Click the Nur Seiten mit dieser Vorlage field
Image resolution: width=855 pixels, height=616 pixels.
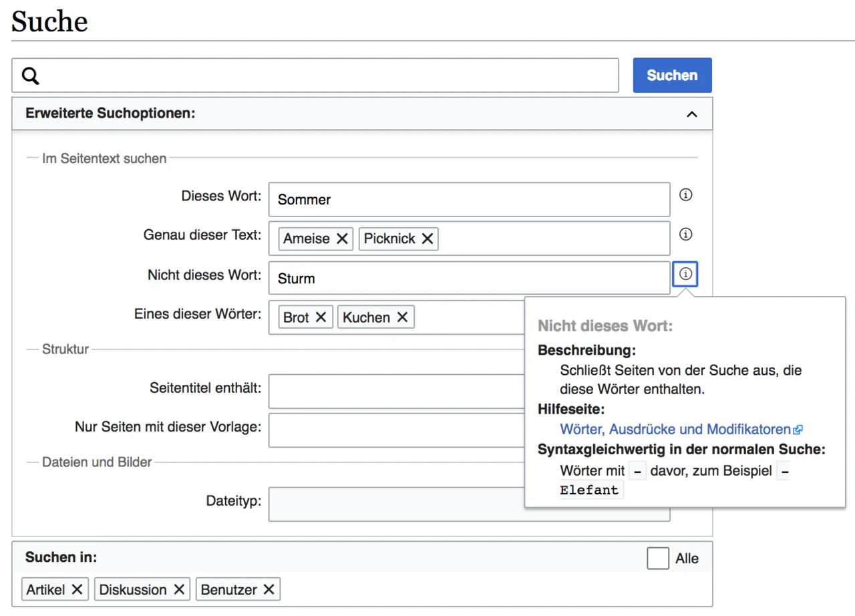[x=394, y=431]
